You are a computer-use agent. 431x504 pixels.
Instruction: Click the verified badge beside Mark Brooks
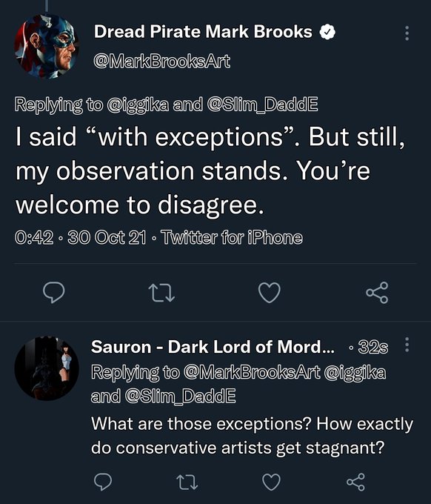[x=327, y=32]
